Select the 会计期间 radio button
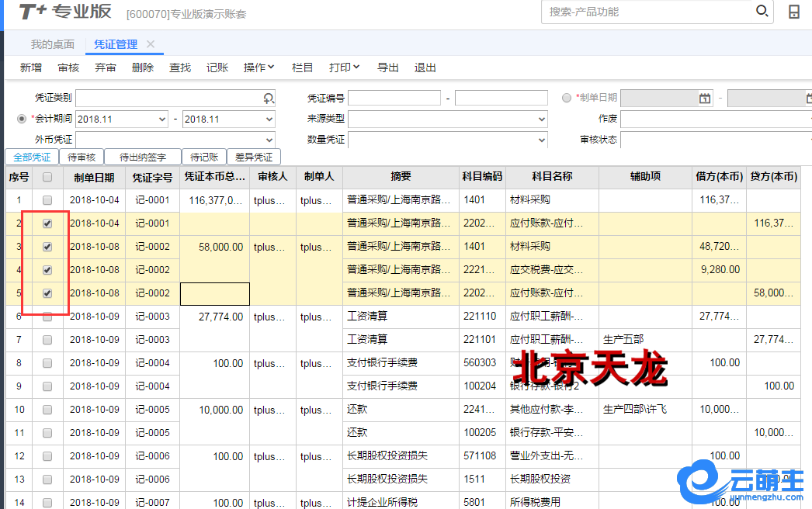The width and height of the screenshot is (812, 509). coord(22,119)
